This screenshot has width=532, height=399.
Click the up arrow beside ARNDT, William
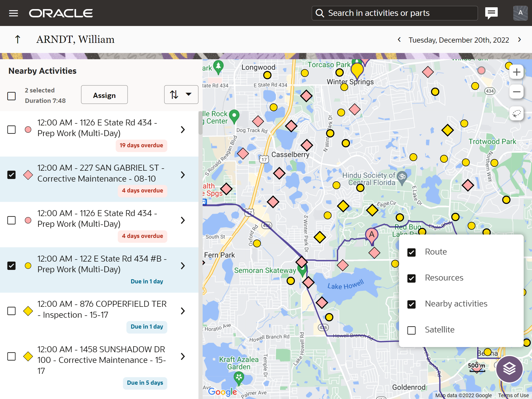pos(18,39)
